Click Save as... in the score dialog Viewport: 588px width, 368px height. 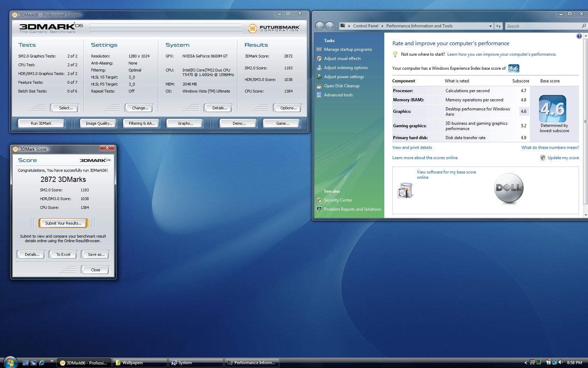click(x=96, y=254)
